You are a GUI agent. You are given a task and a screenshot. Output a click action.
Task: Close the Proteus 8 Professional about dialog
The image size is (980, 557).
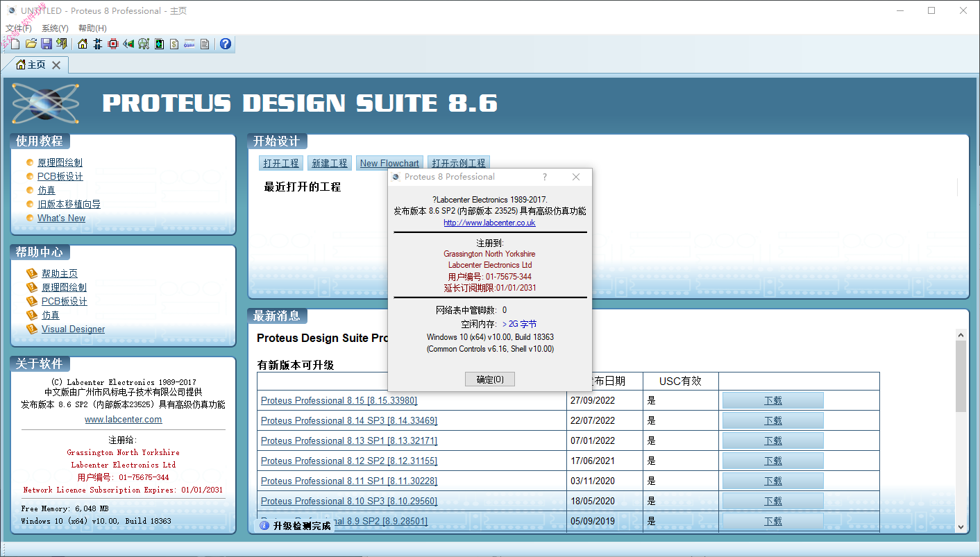tap(576, 177)
